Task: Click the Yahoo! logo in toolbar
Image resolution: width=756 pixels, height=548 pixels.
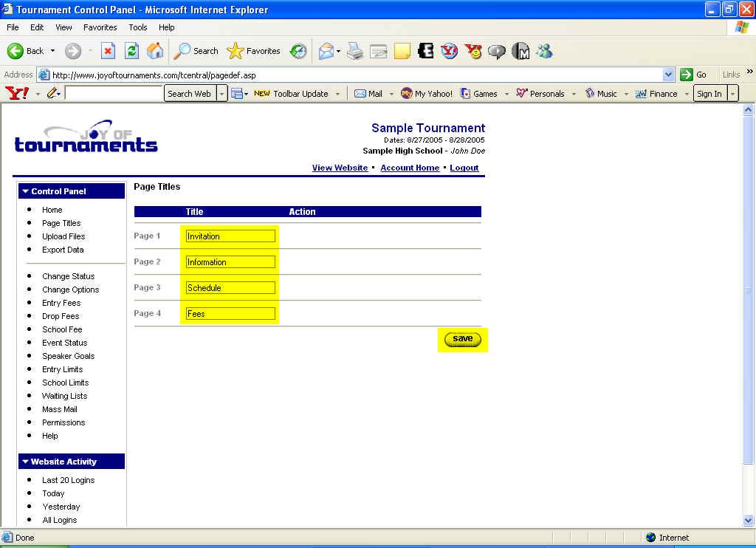Action: (x=16, y=93)
